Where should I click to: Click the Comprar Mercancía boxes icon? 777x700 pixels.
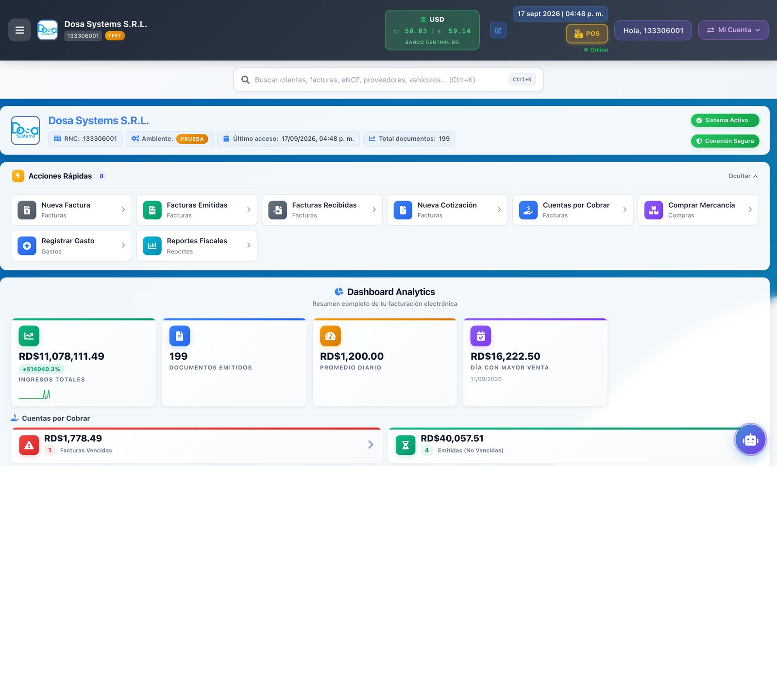(653, 210)
